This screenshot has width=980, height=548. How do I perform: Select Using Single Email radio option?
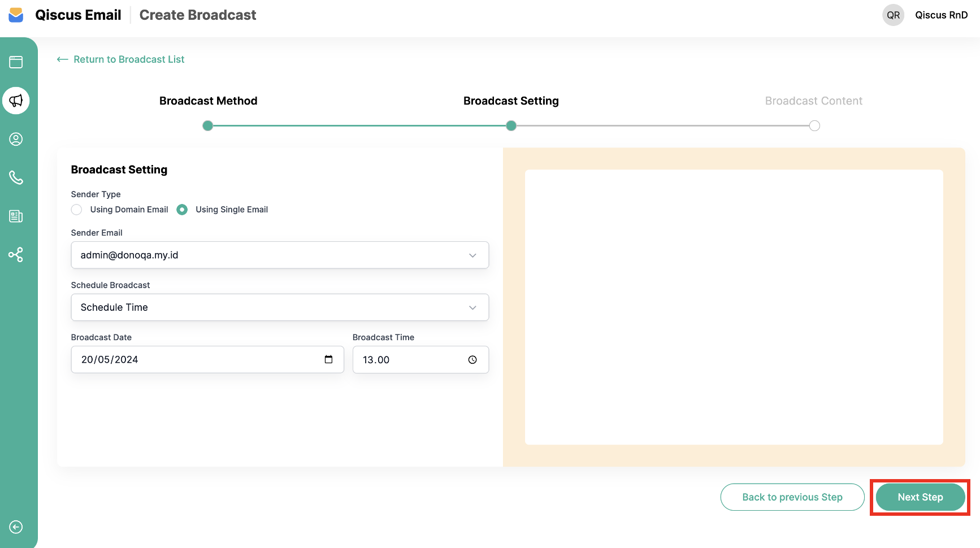pyautogui.click(x=182, y=210)
